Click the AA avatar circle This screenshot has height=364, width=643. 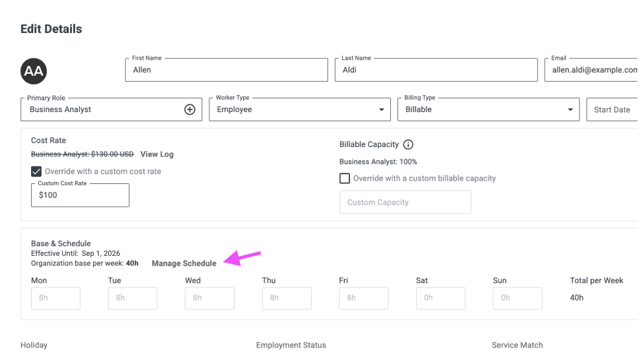pos(34,71)
